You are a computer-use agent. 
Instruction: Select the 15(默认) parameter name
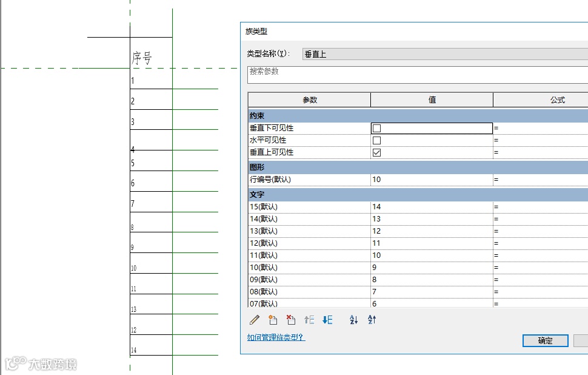tap(264, 207)
